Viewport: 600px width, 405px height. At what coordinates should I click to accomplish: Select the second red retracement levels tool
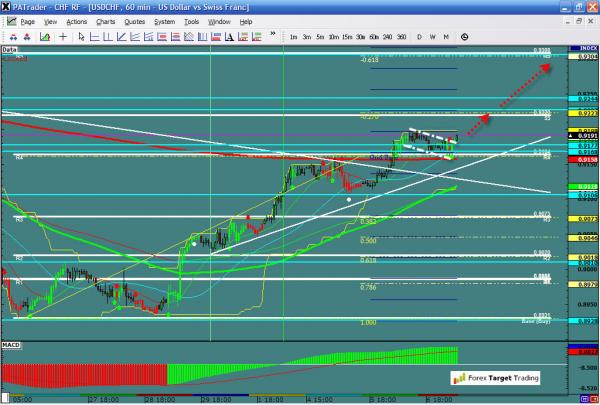point(175,37)
